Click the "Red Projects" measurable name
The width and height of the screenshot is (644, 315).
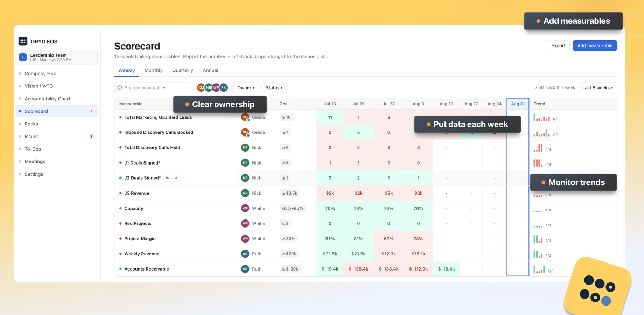138,223
